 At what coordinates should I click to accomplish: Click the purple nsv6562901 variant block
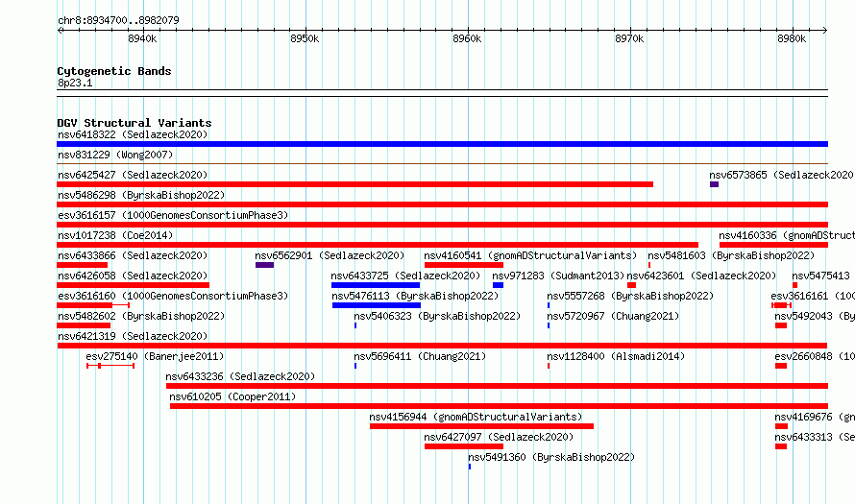coord(264,265)
